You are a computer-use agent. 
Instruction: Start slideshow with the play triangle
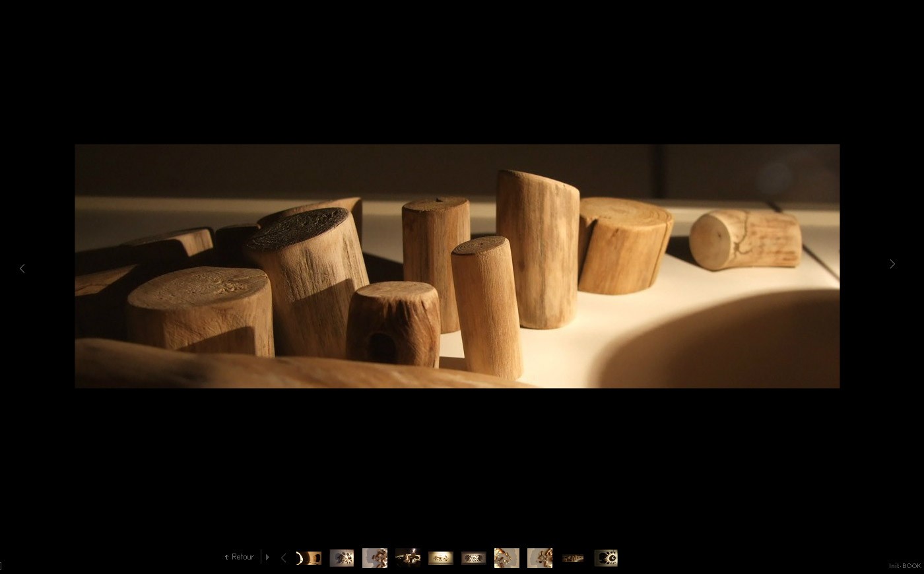point(267,558)
